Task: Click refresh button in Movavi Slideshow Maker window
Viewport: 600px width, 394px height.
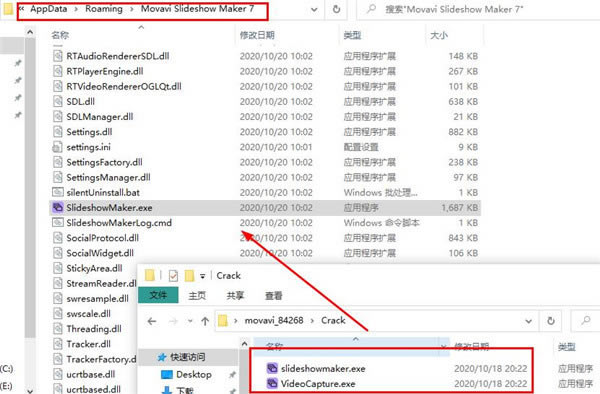Action: [x=336, y=9]
